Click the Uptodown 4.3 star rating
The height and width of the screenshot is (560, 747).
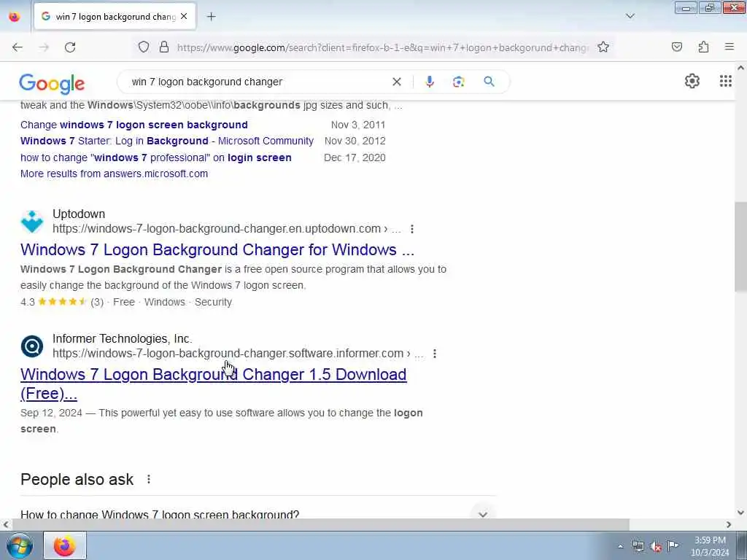click(x=62, y=302)
